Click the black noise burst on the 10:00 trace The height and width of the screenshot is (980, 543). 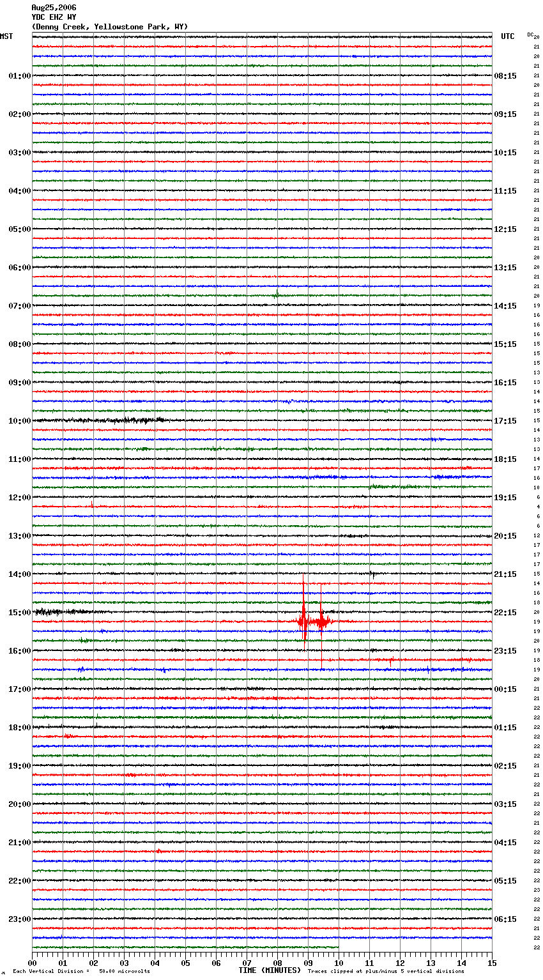[x=102, y=420]
